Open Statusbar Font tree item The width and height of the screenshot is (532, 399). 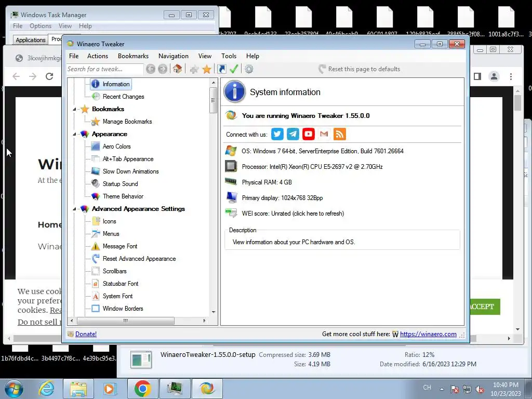[x=121, y=284]
